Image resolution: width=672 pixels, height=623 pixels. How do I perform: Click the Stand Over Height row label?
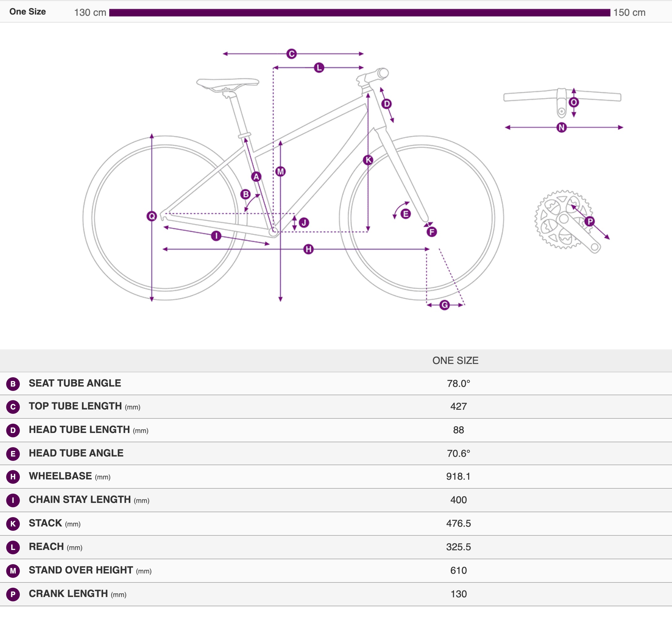81,570
